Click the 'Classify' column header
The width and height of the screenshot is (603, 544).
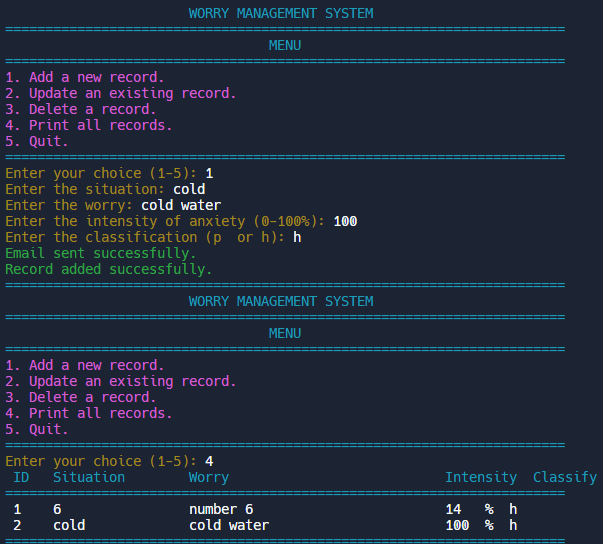pyautogui.click(x=565, y=477)
